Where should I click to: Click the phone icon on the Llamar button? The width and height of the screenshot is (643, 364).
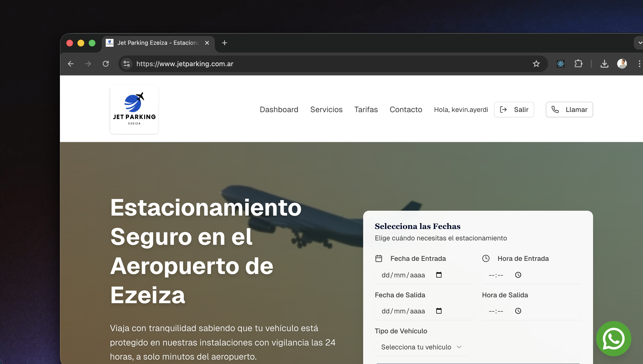(555, 109)
